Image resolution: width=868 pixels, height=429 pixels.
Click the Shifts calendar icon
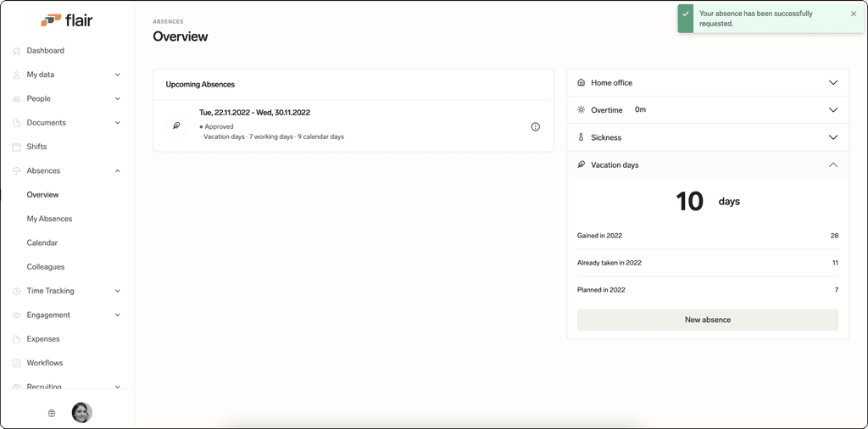tap(16, 148)
